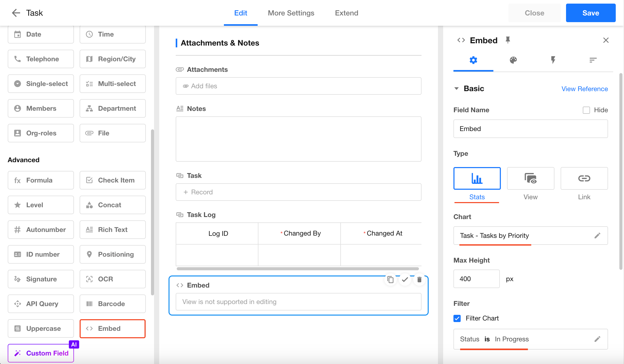Add a Formula field
The width and height of the screenshot is (624, 364).
point(41,180)
